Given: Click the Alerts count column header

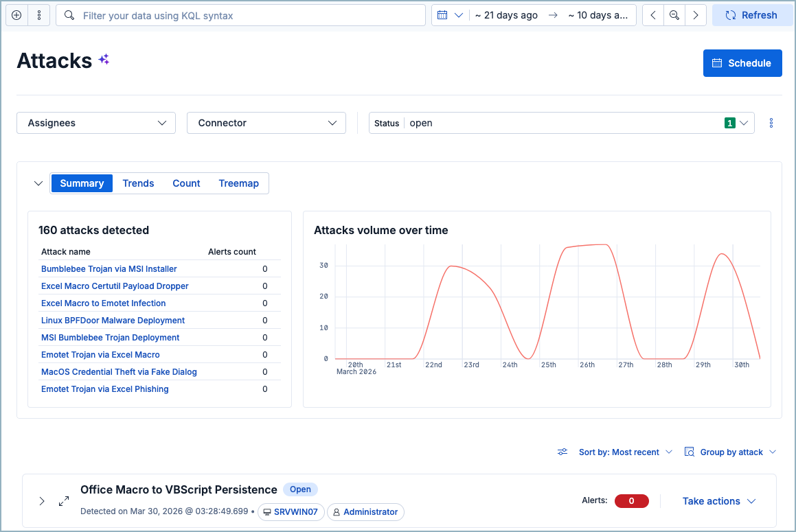Looking at the screenshot, I should pyautogui.click(x=232, y=252).
